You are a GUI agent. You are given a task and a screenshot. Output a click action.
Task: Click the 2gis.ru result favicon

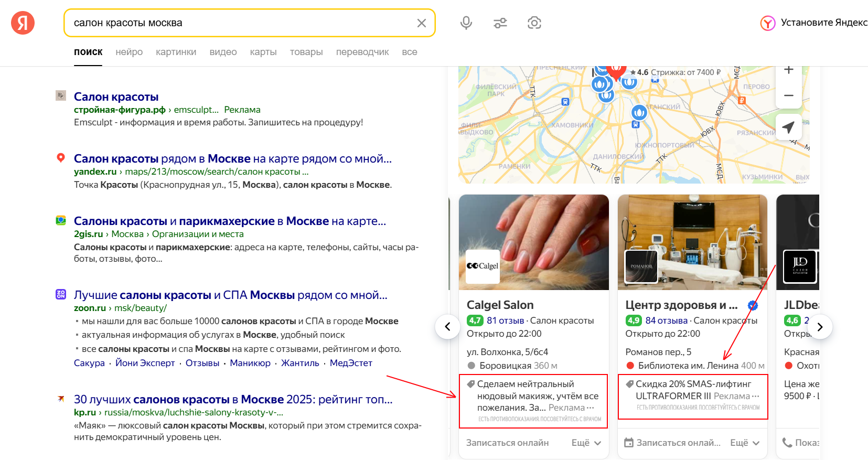61,220
